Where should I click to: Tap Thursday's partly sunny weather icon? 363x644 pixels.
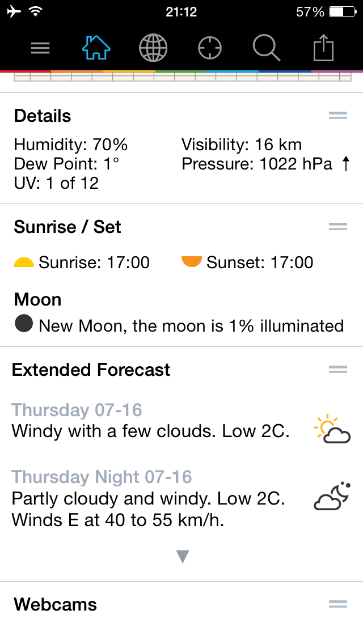coord(332,430)
